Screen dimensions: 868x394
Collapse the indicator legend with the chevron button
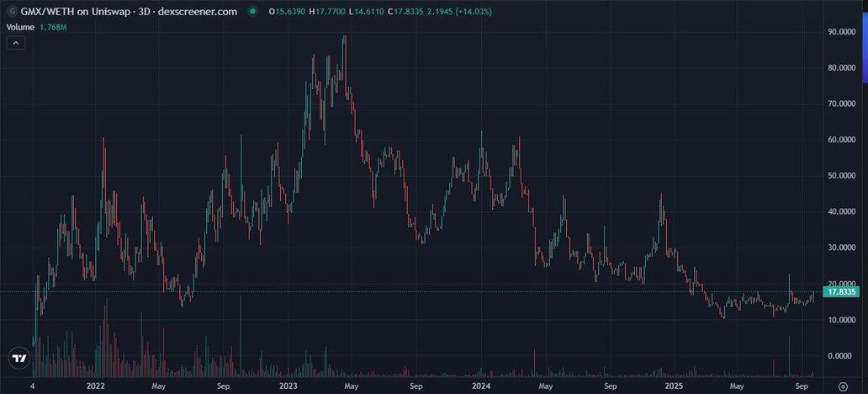point(16,43)
